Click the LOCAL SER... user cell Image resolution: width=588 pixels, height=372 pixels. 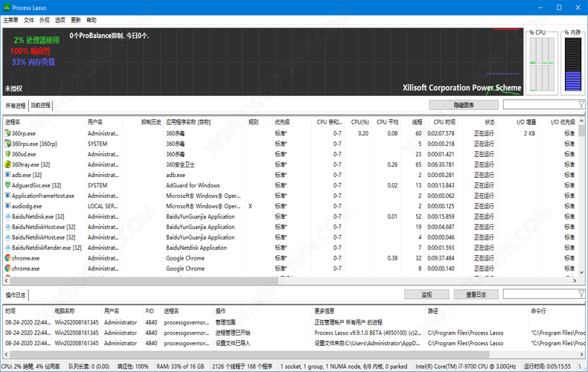point(103,206)
